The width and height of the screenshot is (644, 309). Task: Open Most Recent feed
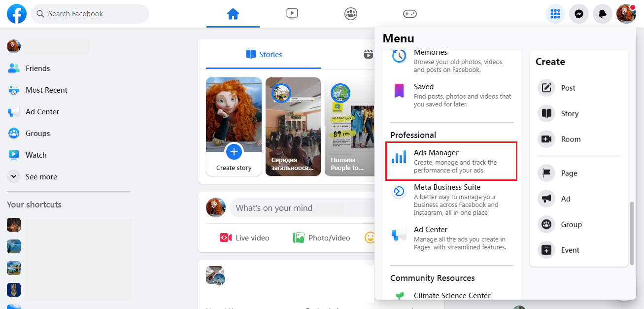[68, 90]
